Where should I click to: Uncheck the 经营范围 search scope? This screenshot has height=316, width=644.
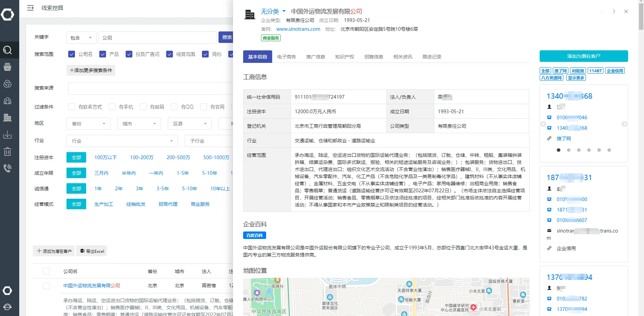pos(170,54)
